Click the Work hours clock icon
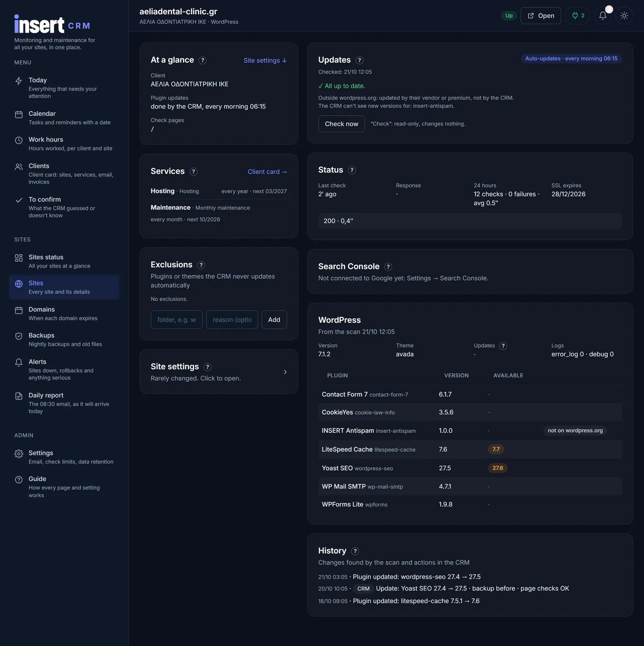This screenshot has width=644, height=646. [19, 140]
